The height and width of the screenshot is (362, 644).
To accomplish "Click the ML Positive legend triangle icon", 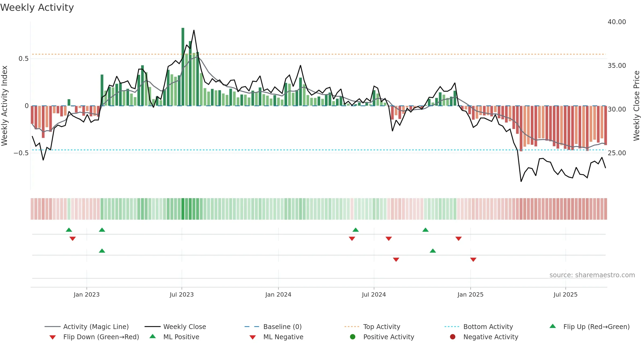I will 153,336.
